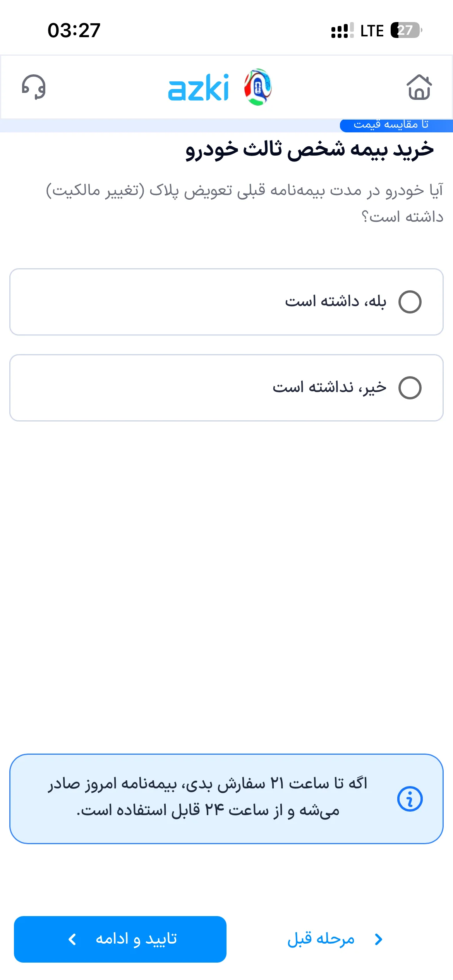The image size is (453, 980).
Task: Tap the headset support icon
Action: (x=34, y=87)
